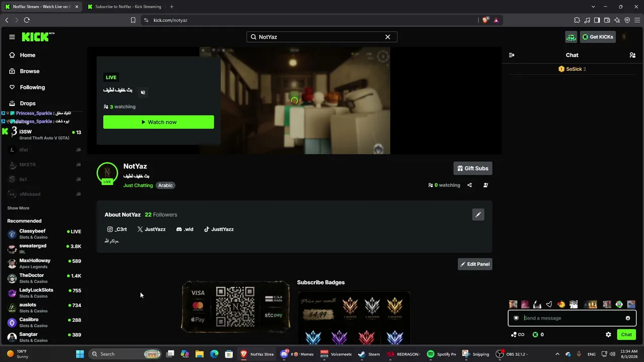Open Brave media playlist music icon

tap(587, 20)
